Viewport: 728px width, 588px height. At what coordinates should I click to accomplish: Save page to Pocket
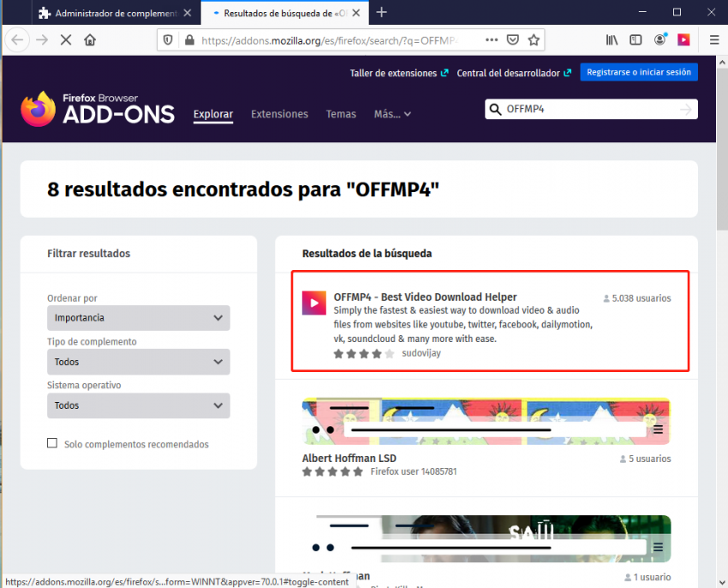click(512, 40)
